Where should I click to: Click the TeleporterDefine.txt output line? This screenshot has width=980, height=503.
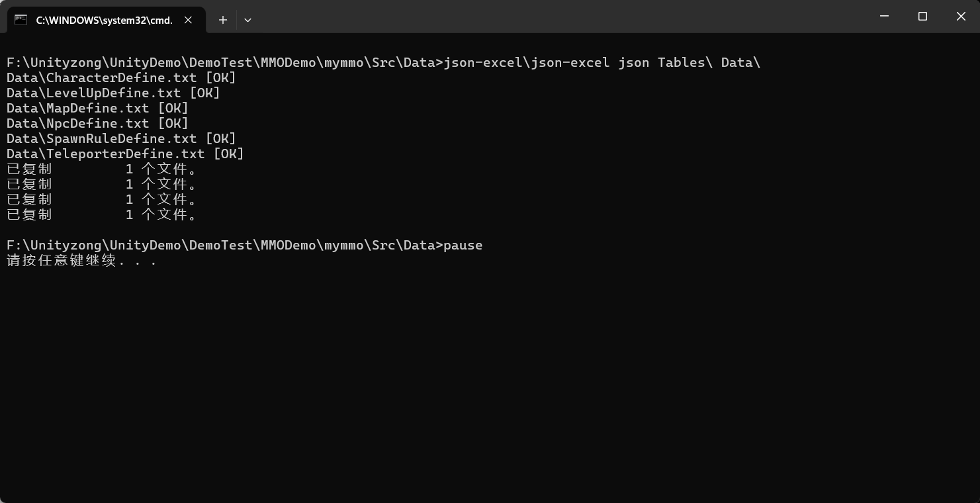coord(125,154)
